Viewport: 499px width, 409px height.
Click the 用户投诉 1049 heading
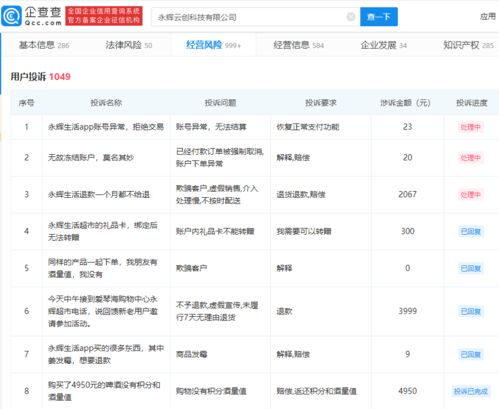(x=40, y=77)
